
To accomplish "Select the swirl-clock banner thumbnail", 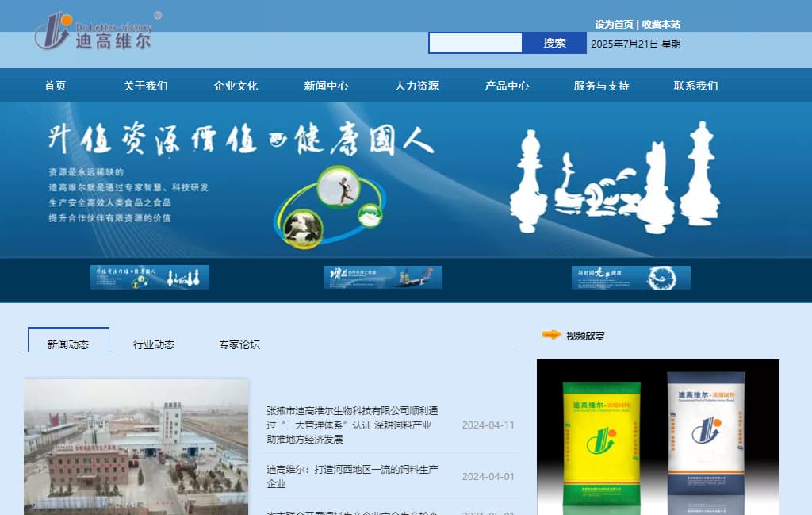I will click(630, 277).
